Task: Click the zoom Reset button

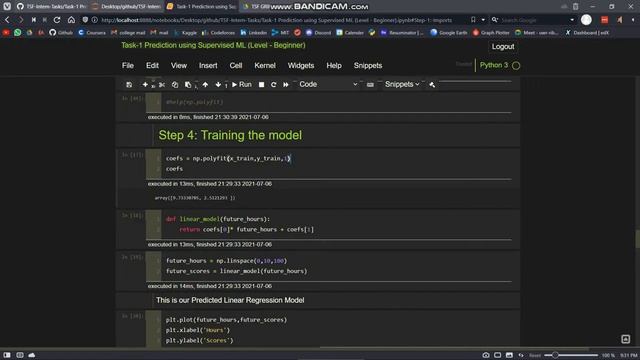Action: pos(535,356)
